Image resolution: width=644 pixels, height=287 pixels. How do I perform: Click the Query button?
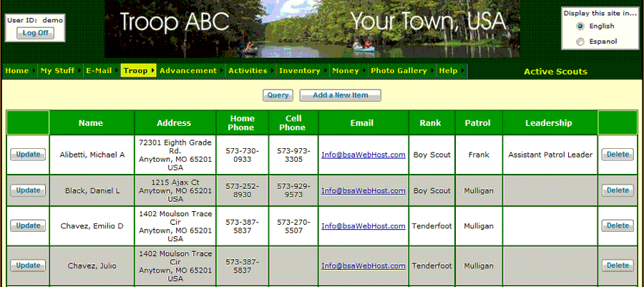click(278, 95)
